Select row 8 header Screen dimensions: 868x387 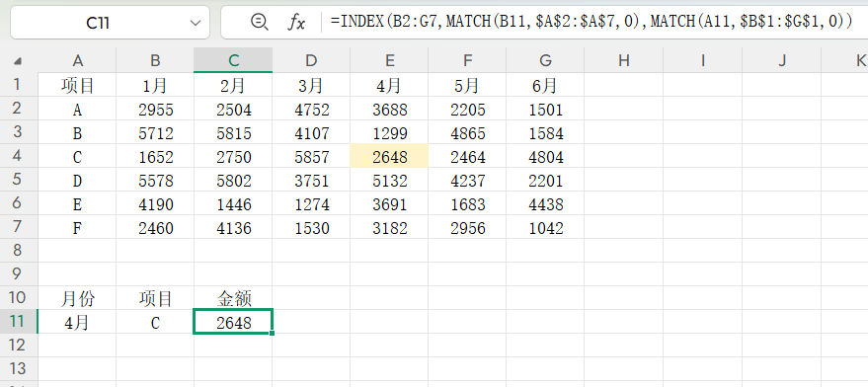point(19,250)
